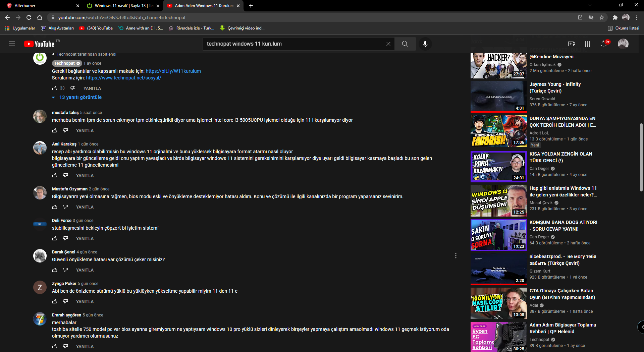Expand the 13 replies thread

pyautogui.click(x=77, y=97)
